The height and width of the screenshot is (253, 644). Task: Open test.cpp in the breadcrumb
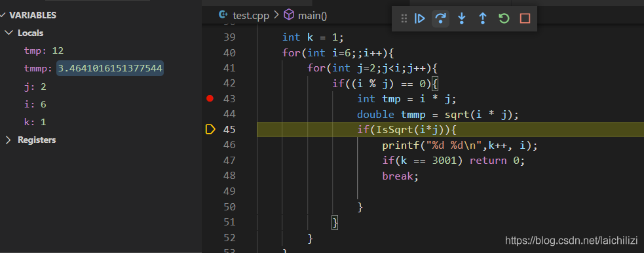(250, 16)
